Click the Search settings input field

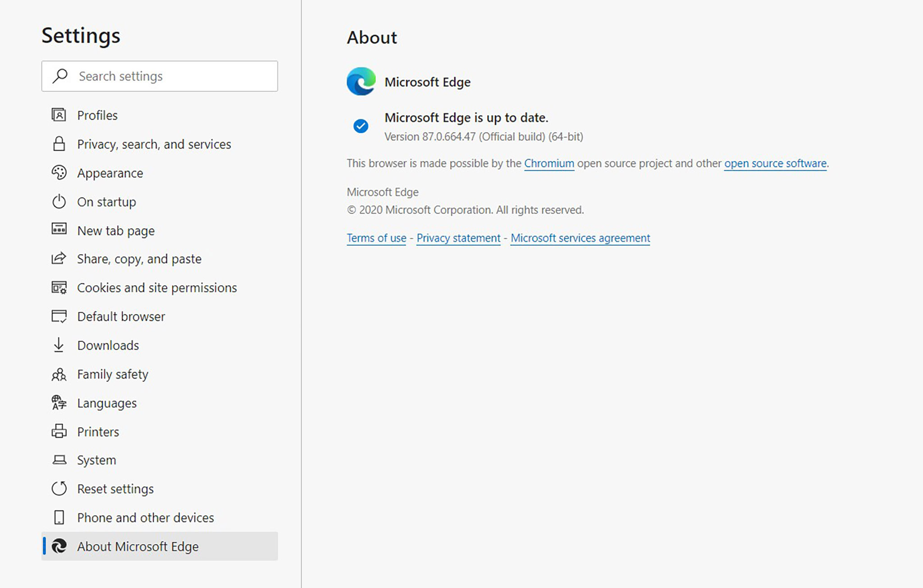(160, 76)
